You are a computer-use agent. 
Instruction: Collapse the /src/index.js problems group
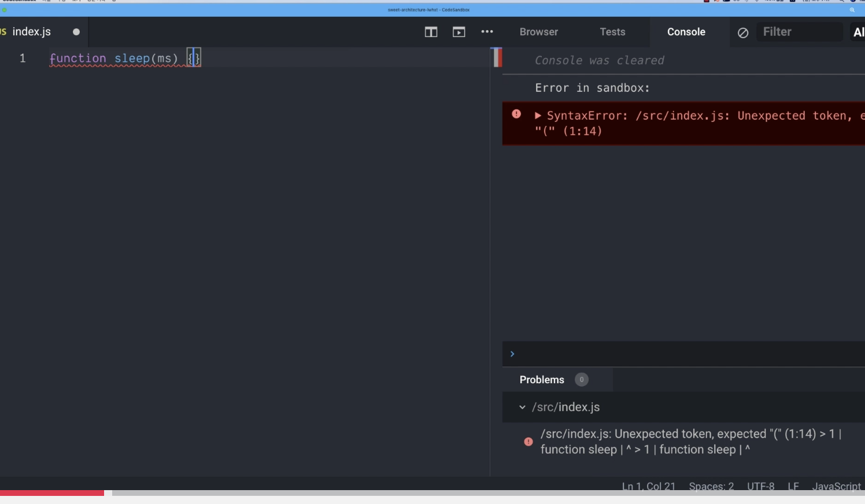point(522,407)
